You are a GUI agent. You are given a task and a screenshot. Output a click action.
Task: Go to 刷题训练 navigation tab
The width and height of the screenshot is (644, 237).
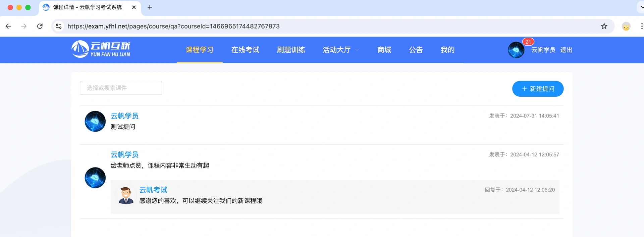[291, 50]
